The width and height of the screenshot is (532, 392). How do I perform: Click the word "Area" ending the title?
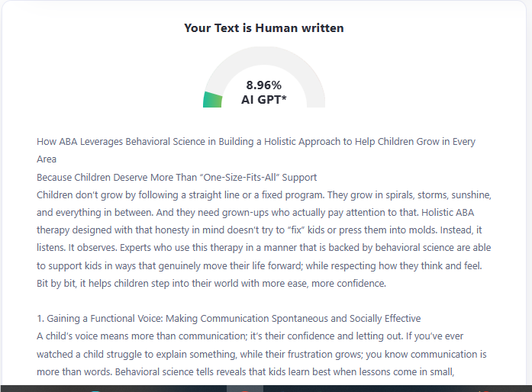pos(47,159)
